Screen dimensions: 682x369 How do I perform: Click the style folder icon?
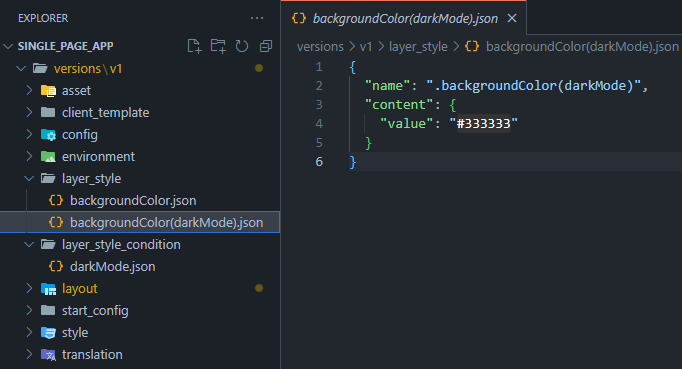(x=48, y=333)
